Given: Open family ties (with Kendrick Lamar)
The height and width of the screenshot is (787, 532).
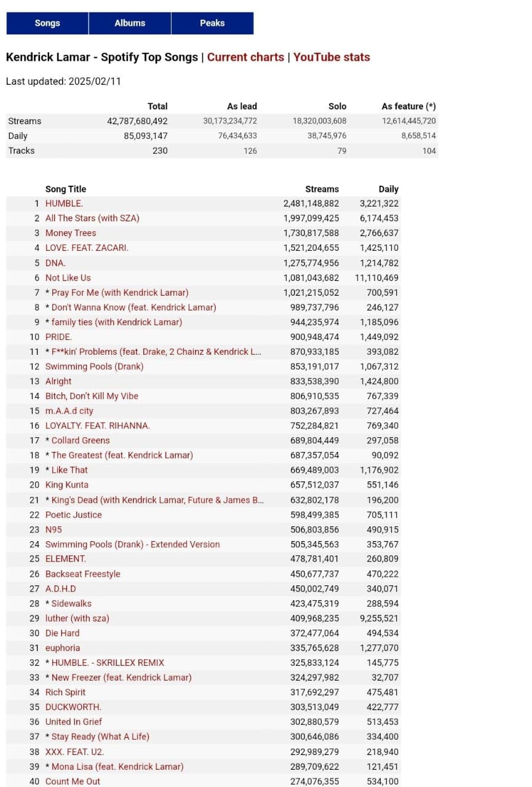Looking at the screenshot, I should (116, 322).
